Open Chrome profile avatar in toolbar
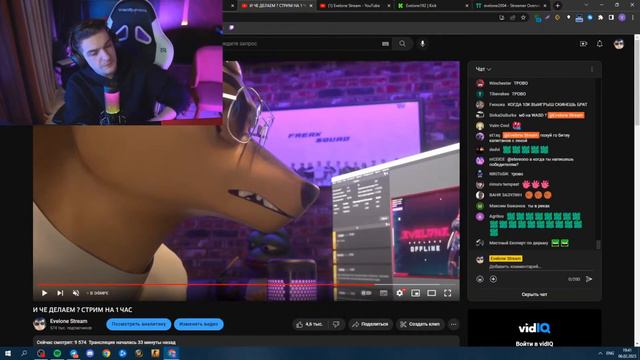This screenshot has height=360, width=640. point(622,18)
